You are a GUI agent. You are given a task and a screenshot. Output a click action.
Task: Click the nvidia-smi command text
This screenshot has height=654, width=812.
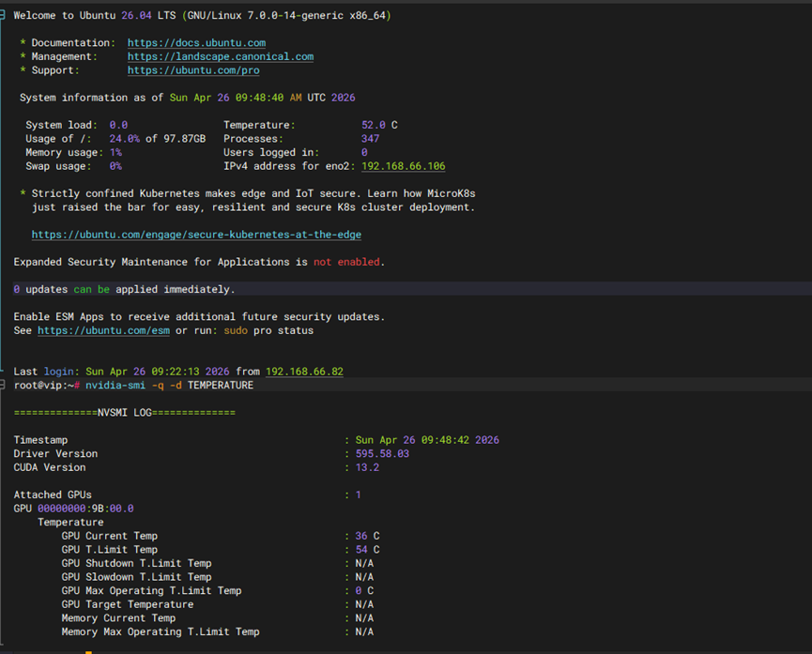(x=115, y=386)
